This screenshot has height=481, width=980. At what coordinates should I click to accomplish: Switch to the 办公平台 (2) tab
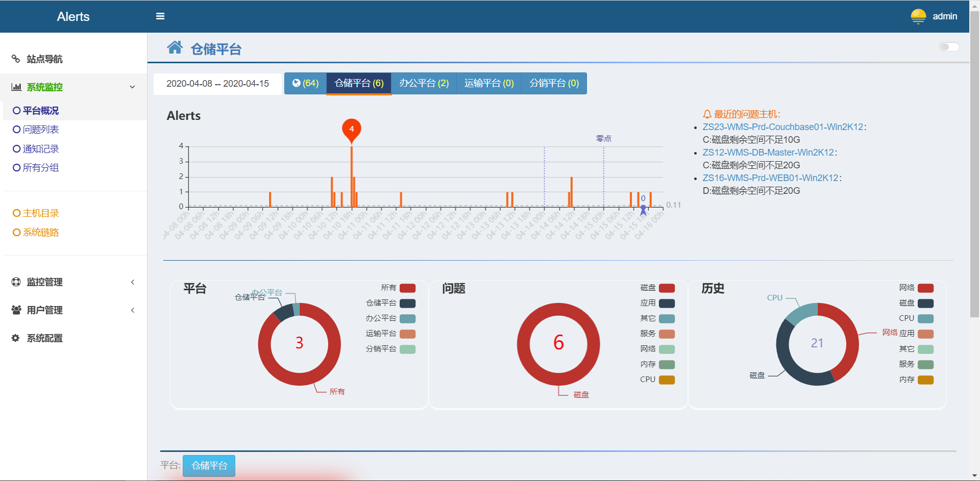tap(424, 84)
